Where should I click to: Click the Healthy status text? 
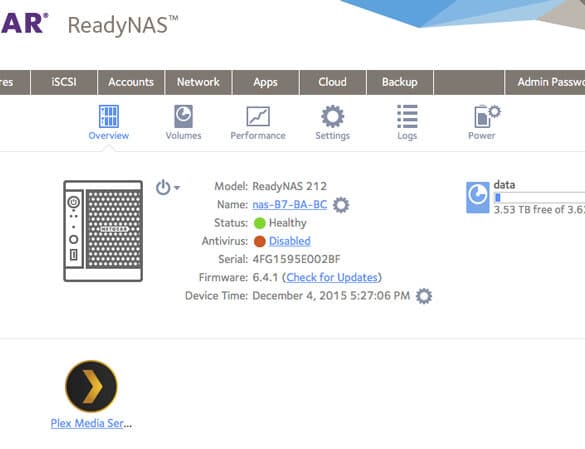tap(288, 223)
